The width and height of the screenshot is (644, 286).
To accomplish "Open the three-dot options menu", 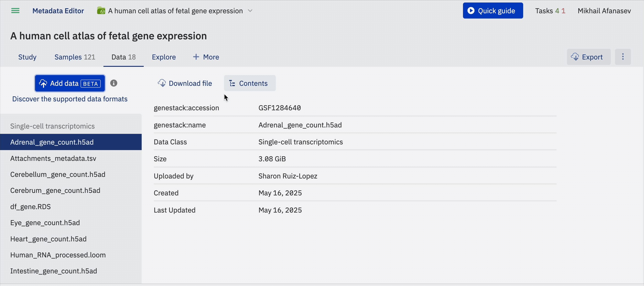I will point(622,57).
